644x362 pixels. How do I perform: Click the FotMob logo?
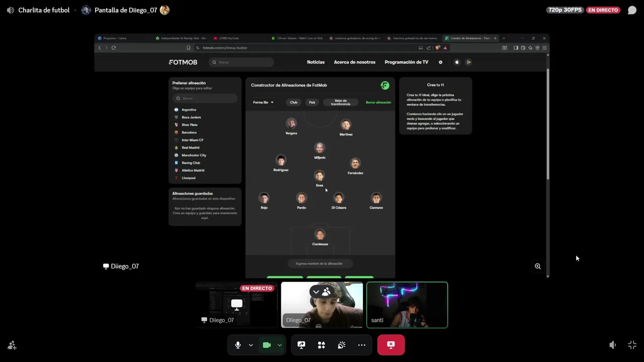(x=183, y=62)
